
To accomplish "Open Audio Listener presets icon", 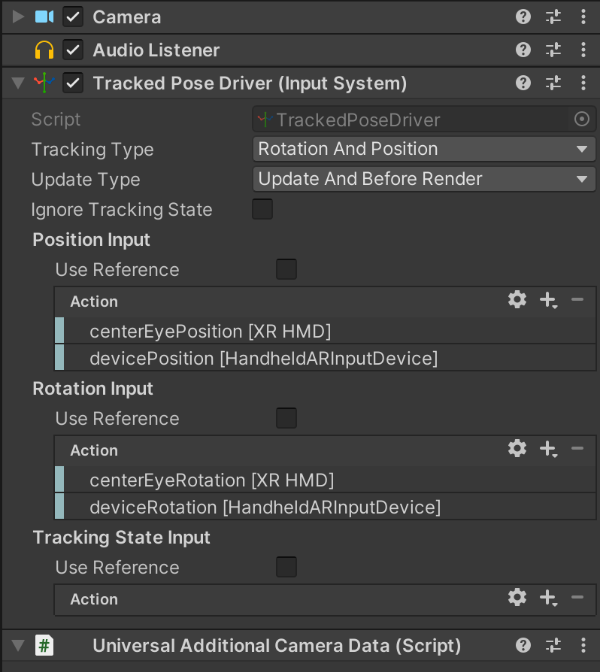I will click(553, 50).
